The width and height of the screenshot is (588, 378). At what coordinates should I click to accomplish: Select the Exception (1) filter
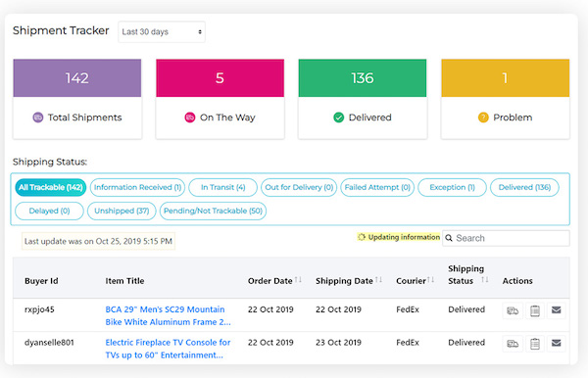[x=452, y=187]
